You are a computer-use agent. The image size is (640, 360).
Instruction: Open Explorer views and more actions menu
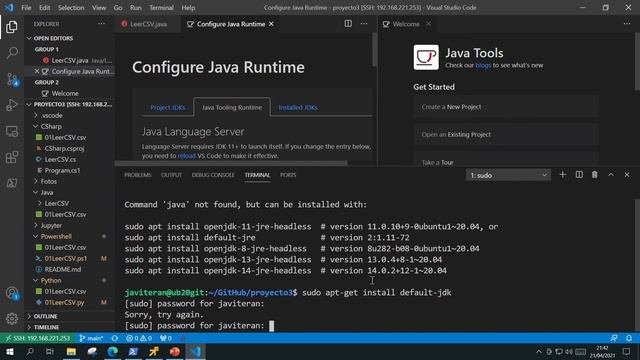(x=101, y=24)
